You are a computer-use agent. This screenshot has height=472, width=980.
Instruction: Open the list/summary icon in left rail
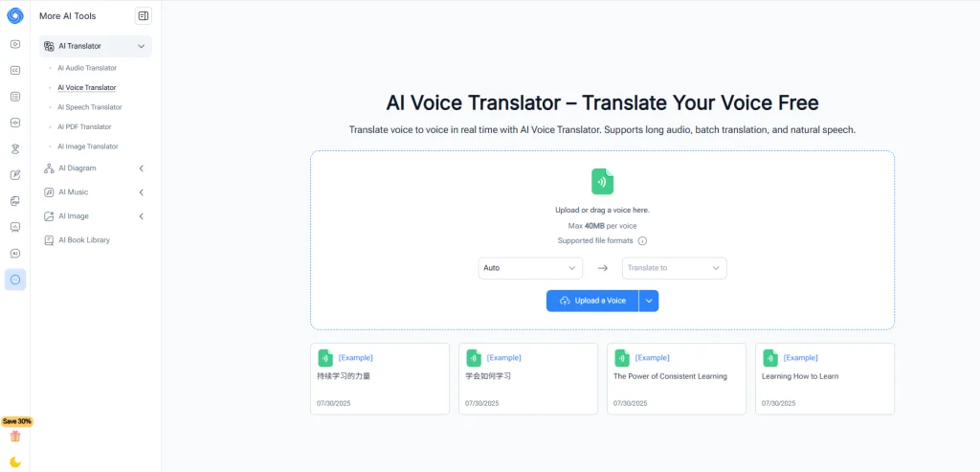15,97
